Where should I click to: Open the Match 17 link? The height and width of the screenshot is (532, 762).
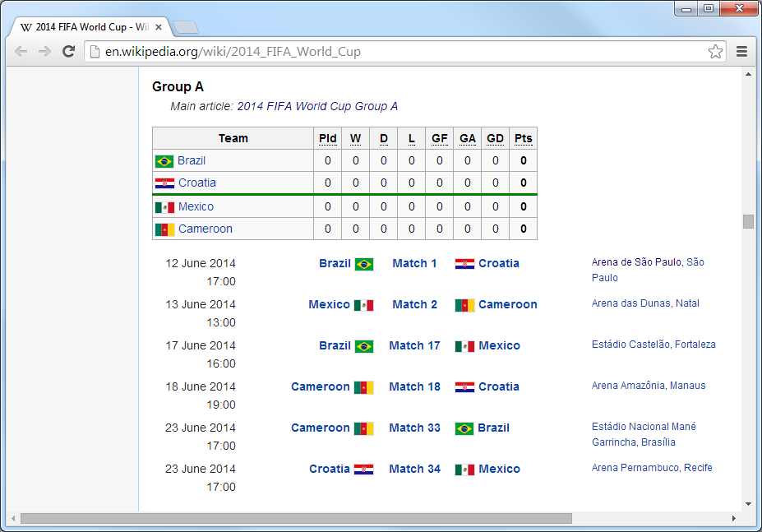coord(414,345)
